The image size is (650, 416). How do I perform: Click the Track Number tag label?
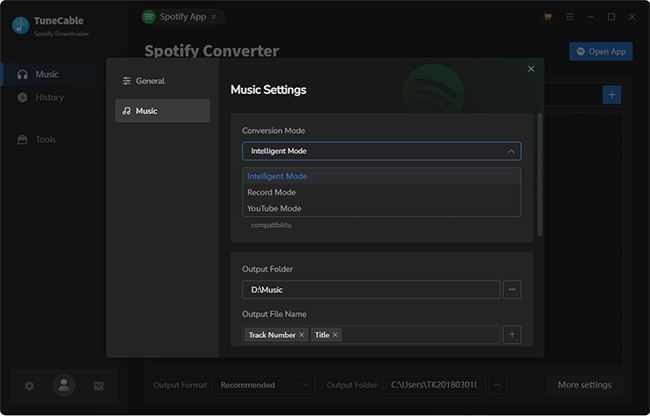272,335
